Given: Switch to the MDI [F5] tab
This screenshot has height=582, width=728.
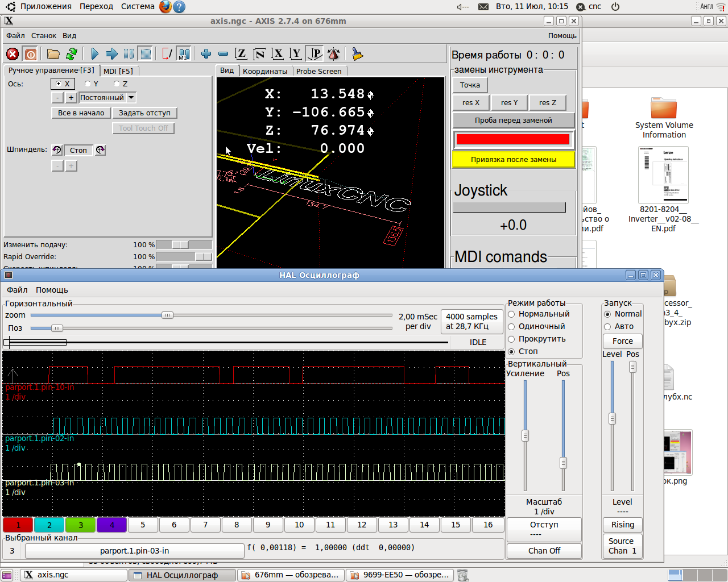Looking at the screenshot, I should (x=118, y=71).
